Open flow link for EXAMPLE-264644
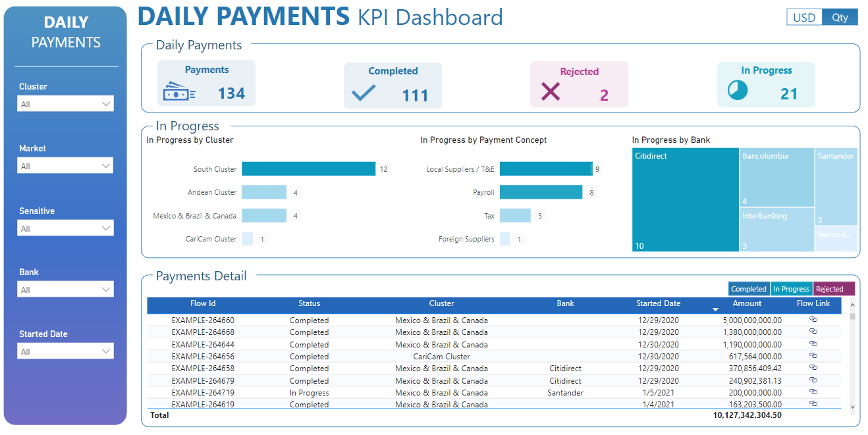 (813, 344)
